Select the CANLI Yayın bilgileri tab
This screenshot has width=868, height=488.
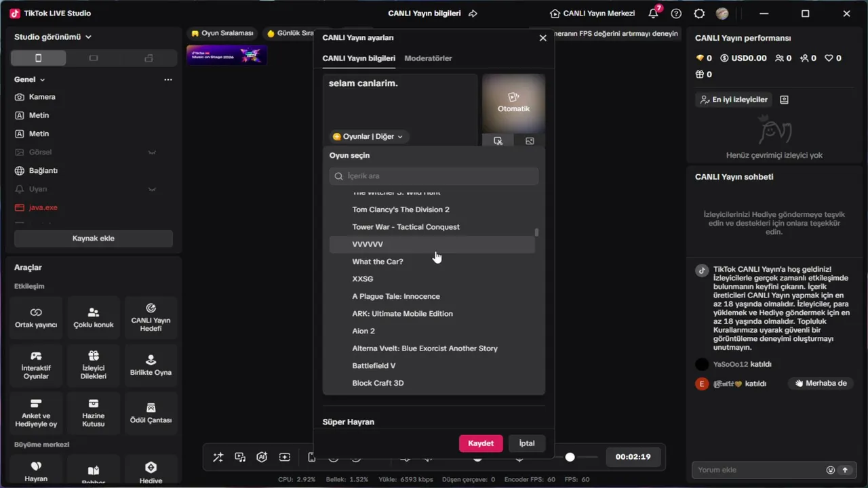359,58
